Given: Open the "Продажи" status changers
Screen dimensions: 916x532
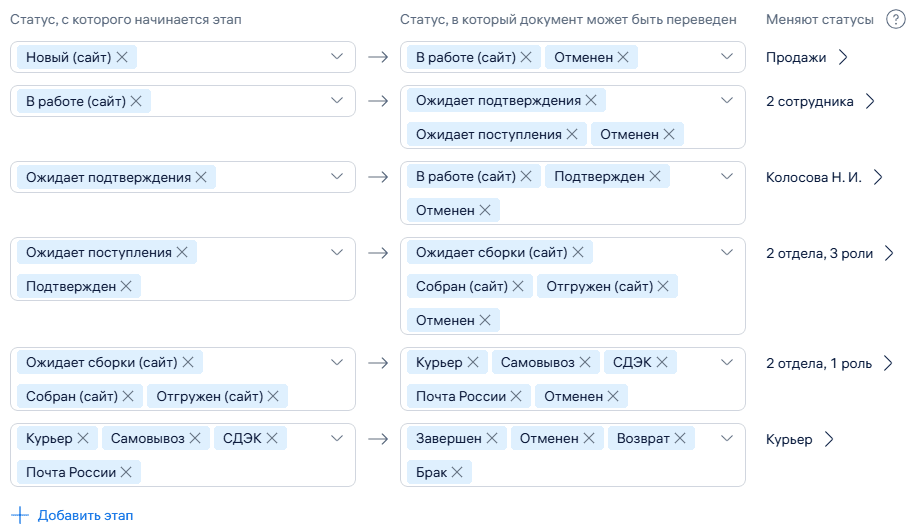Looking at the screenshot, I should tap(808, 57).
